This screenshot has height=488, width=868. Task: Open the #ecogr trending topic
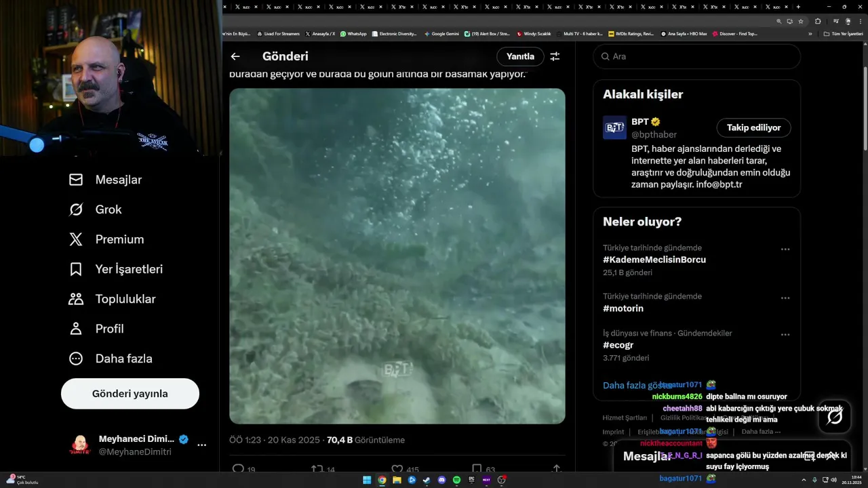[x=618, y=345]
